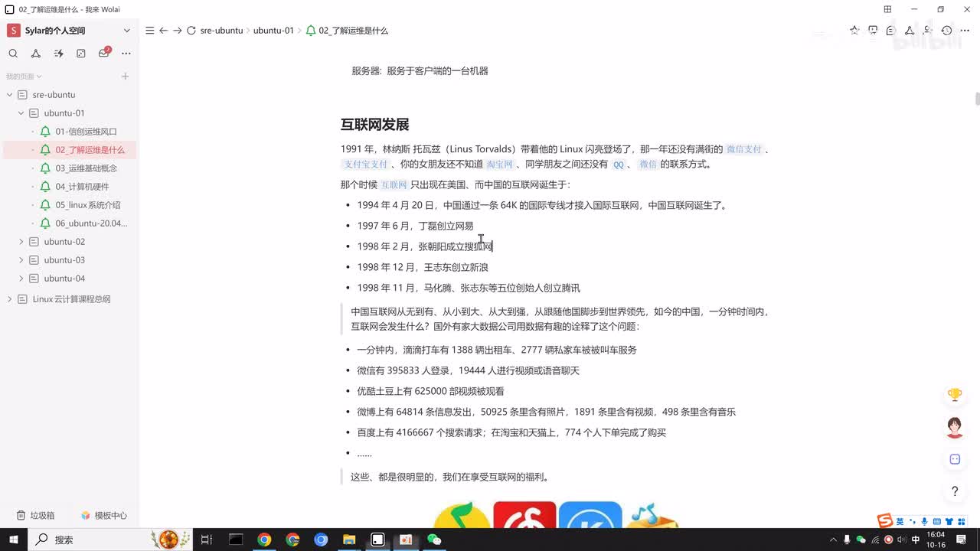Toggle Sogou 英 language mode

click(x=900, y=522)
